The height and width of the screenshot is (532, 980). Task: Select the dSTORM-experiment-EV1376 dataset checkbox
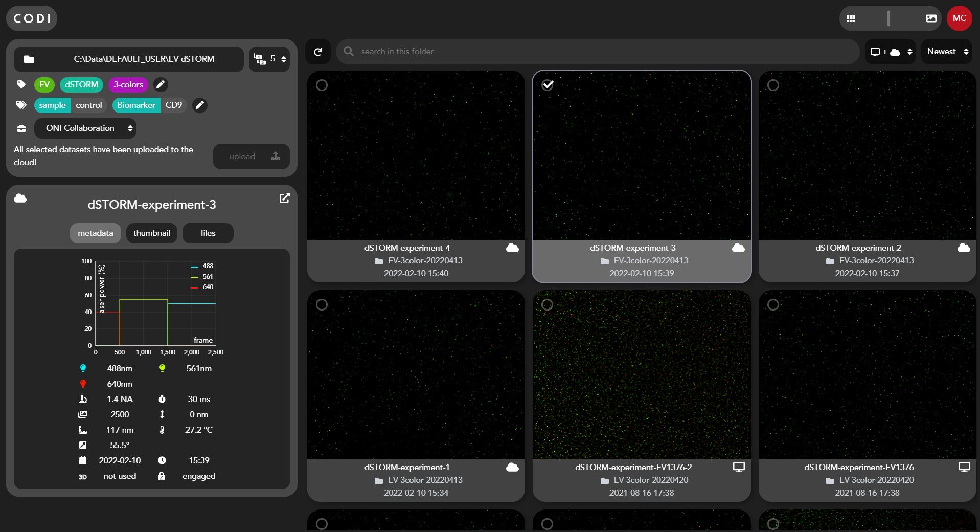click(773, 305)
